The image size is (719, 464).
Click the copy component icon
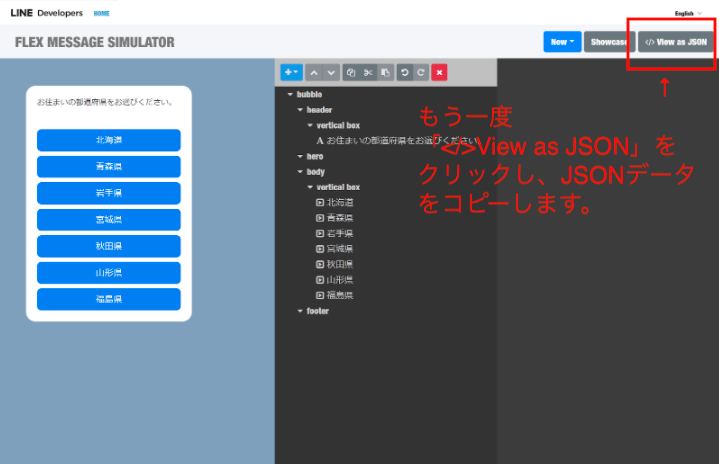pos(351,72)
